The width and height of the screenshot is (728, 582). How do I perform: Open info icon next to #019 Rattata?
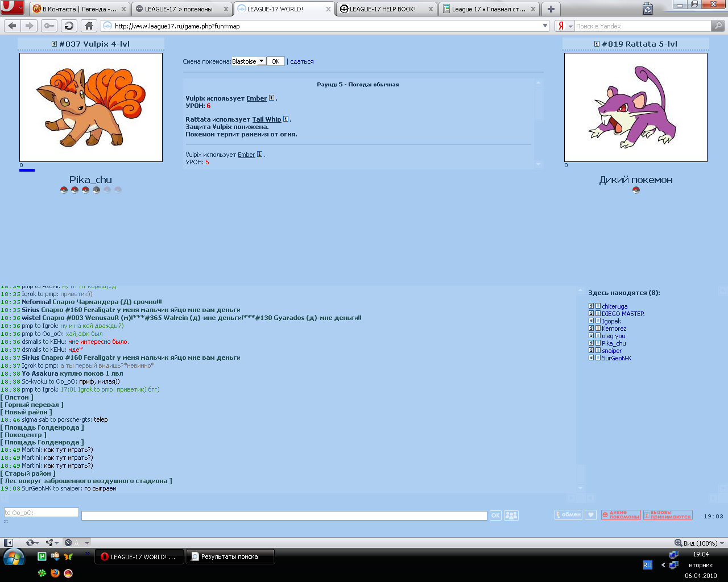pos(597,44)
